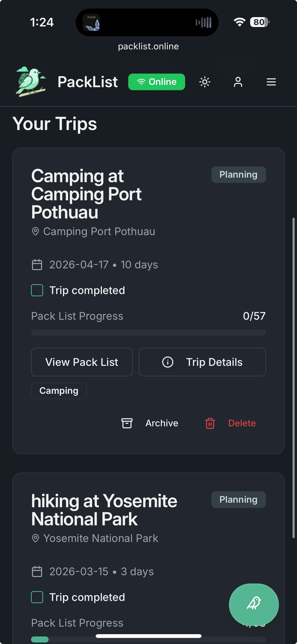Click the Delete link on the Camping trip
The width and height of the screenshot is (297, 644).
242,423
